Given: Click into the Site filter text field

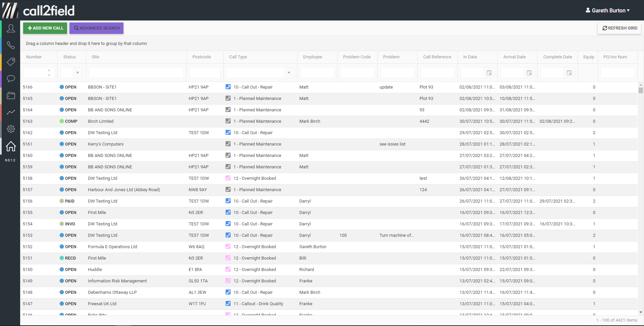Looking at the screenshot, I should tap(136, 73).
